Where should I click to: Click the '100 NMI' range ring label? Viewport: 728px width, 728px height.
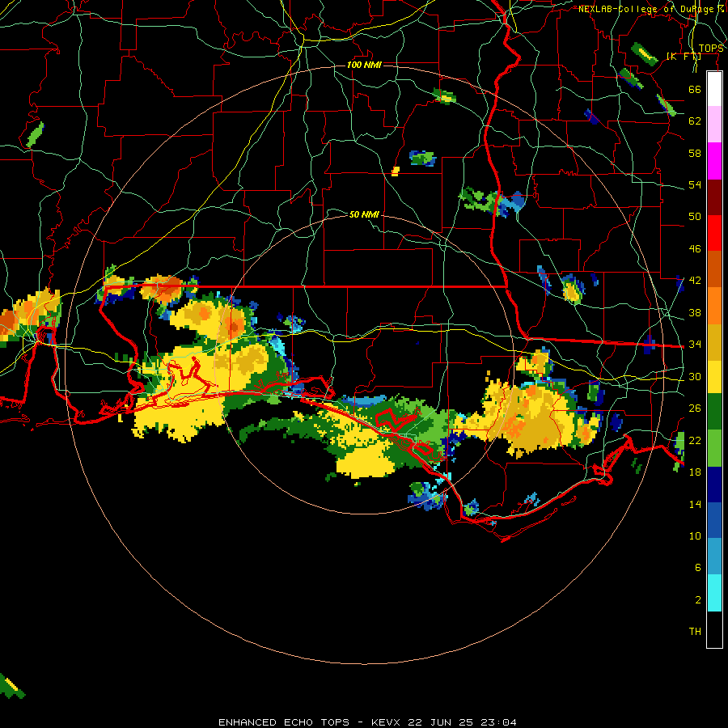coord(364,65)
